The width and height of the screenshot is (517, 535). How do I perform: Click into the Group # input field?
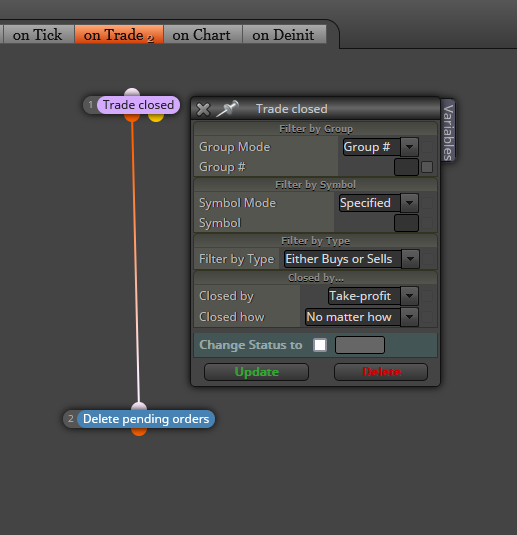(x=406, y=167)
